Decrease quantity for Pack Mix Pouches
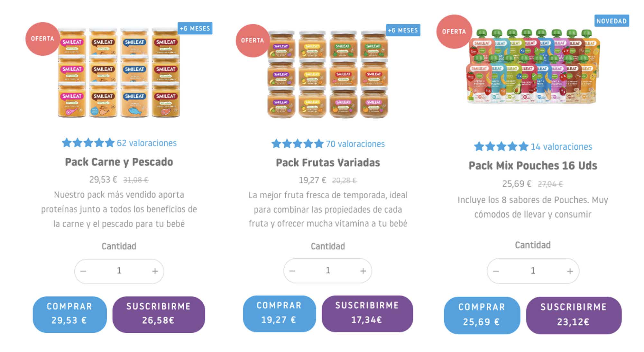This screenshot has height=352, width=644. pyautogui.click(x=496, y=271)
